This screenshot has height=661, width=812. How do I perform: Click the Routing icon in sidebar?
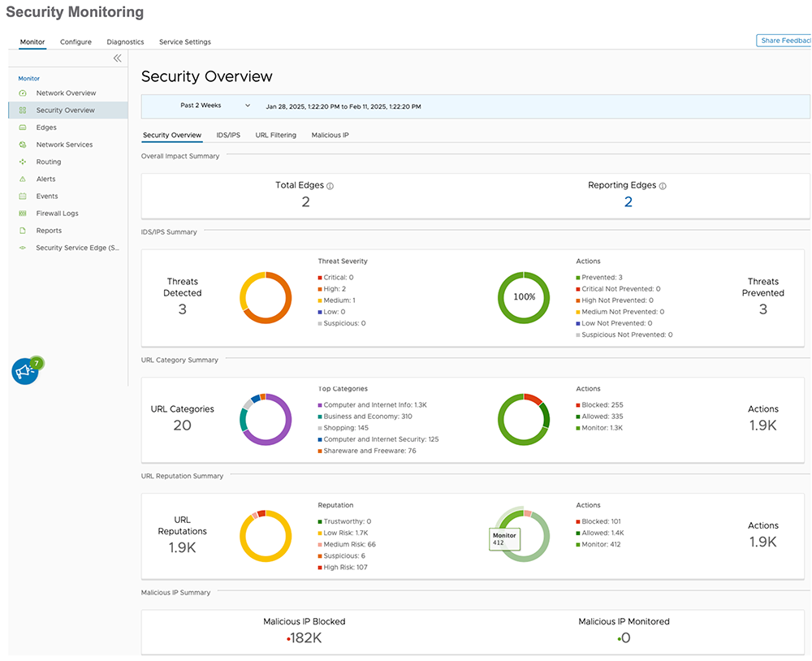tap(23, 162)
